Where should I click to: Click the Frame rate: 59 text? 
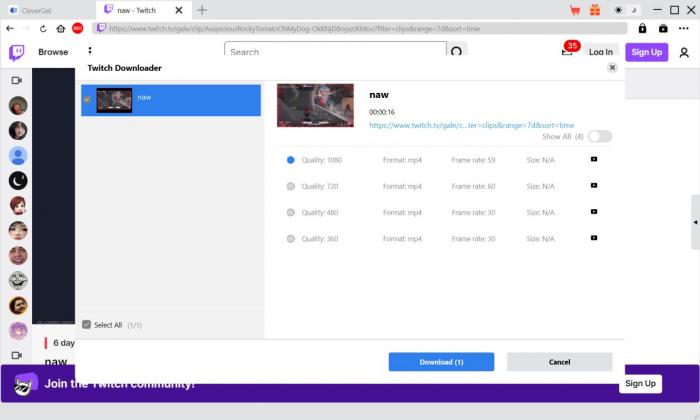click(x=473, y=160)
